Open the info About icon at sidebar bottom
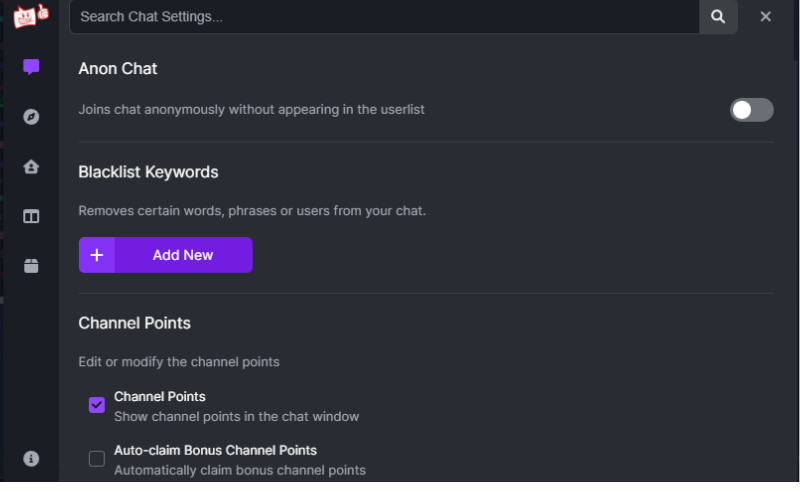The height and width of the screenshot is (496, 800). click(31, 459)
